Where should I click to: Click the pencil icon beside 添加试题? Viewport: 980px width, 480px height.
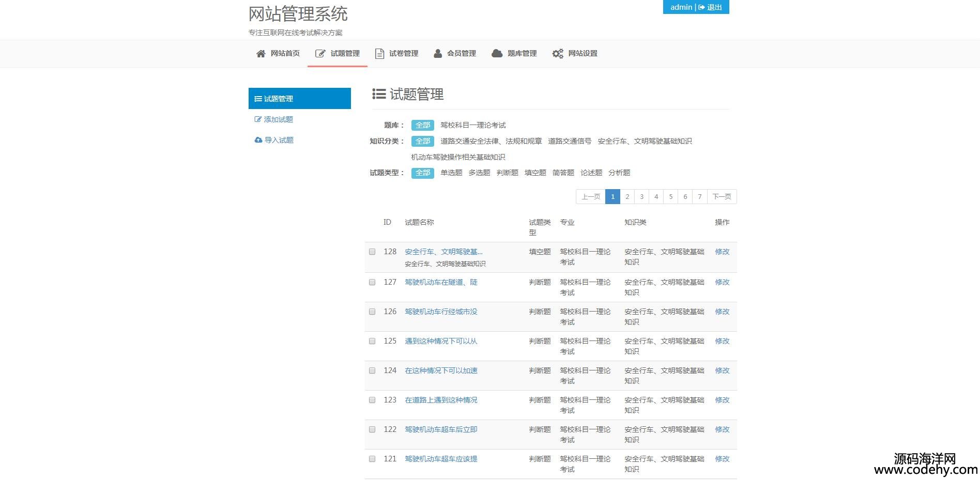(258, 119)
